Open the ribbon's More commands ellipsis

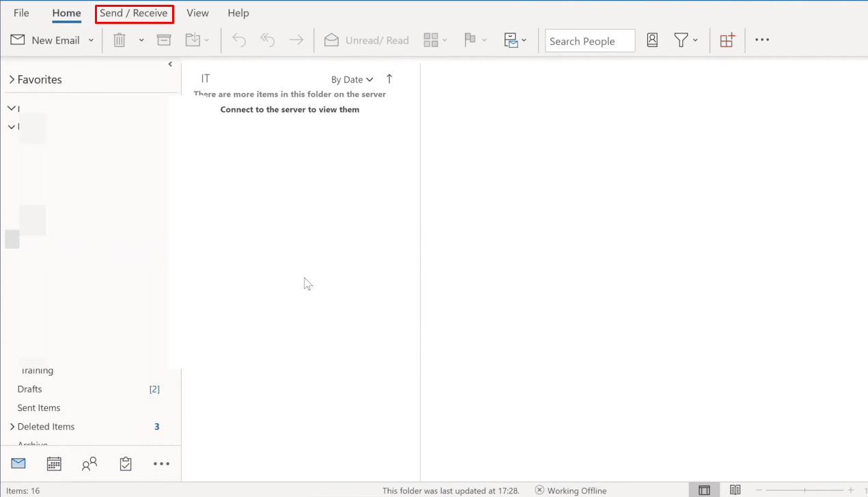click(762, 40)
